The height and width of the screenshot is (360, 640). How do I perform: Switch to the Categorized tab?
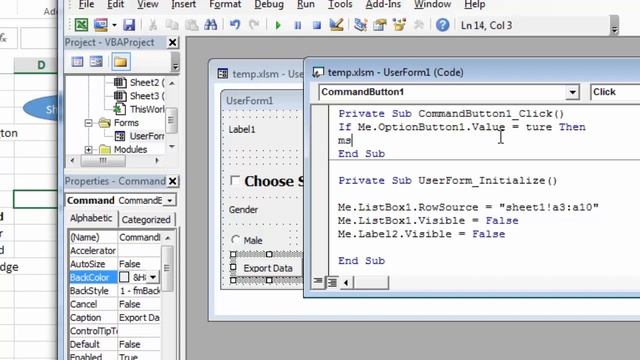coord(146,220)
